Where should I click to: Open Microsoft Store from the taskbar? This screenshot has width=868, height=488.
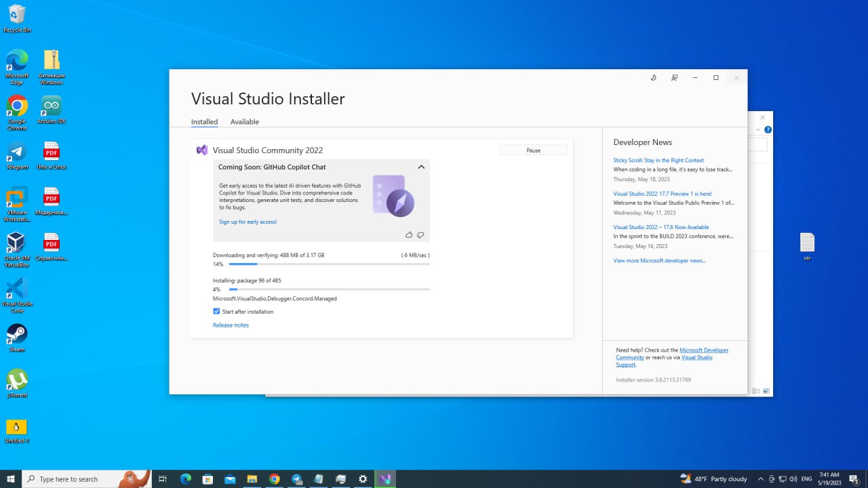click(x=208, y=479)
